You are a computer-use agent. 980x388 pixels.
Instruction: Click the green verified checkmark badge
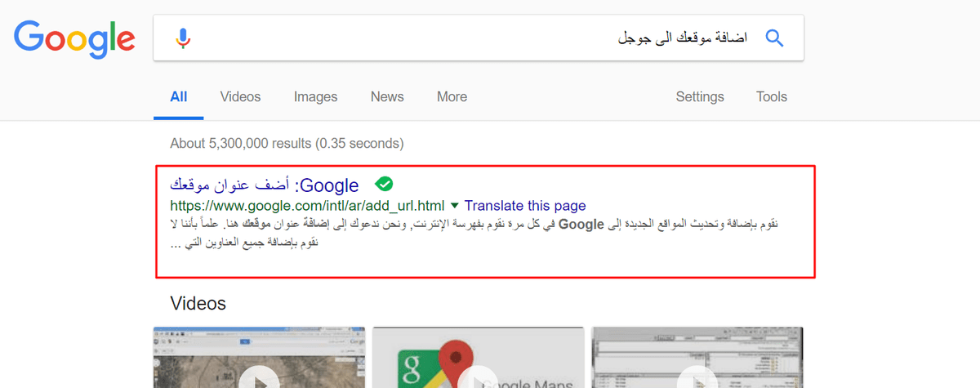384,184
